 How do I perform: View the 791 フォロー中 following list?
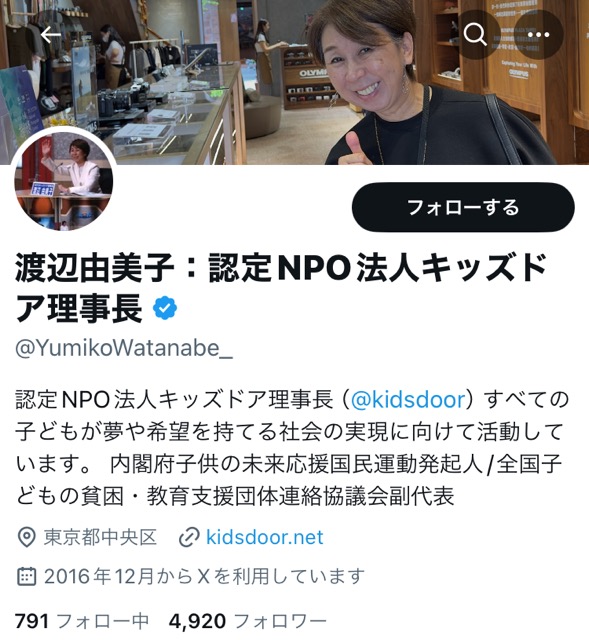point(82,621)
